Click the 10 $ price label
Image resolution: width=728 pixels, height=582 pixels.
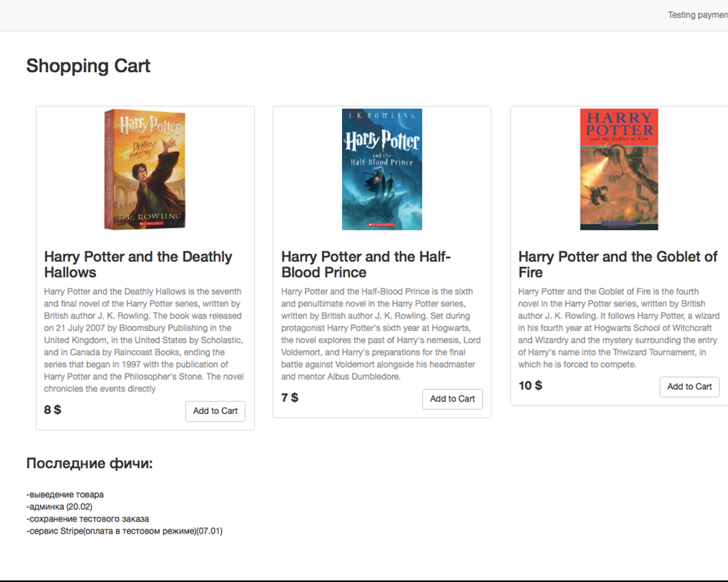(530, 385)
